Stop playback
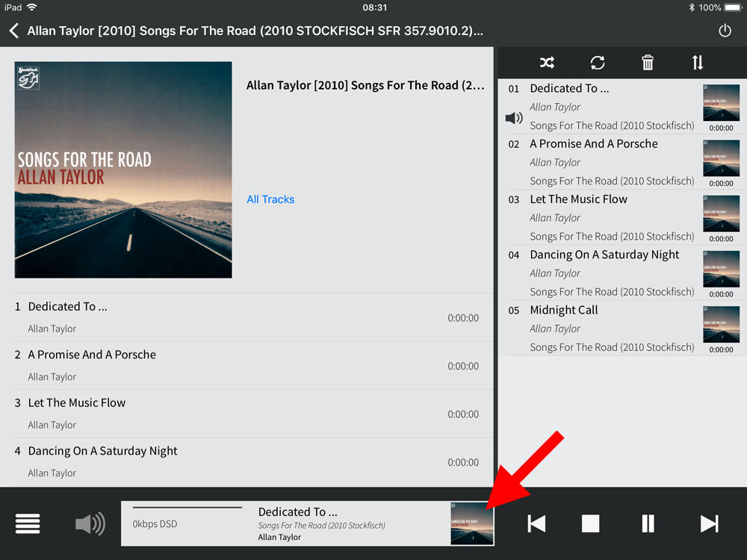Screen dimensions: 747x560 (591, 523)
